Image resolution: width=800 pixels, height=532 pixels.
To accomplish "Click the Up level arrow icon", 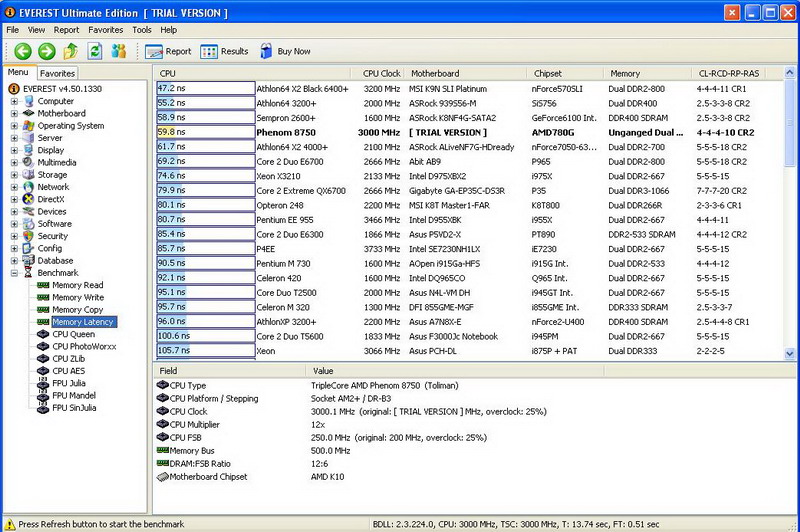I will [70, 51].
